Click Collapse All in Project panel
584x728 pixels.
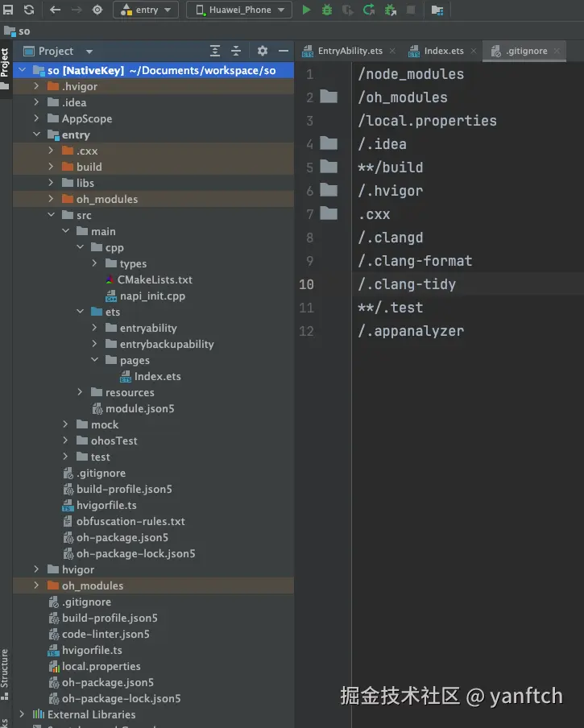point(236,51)
